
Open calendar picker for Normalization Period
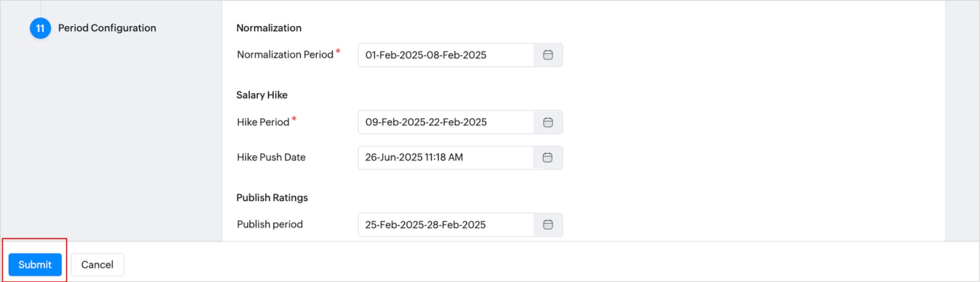tap(548, 55)
